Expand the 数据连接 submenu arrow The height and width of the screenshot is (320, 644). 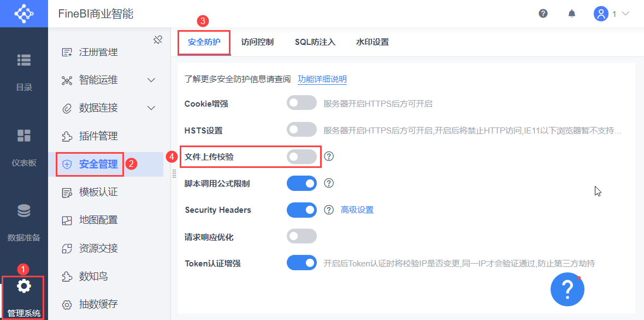coord(152,108)
